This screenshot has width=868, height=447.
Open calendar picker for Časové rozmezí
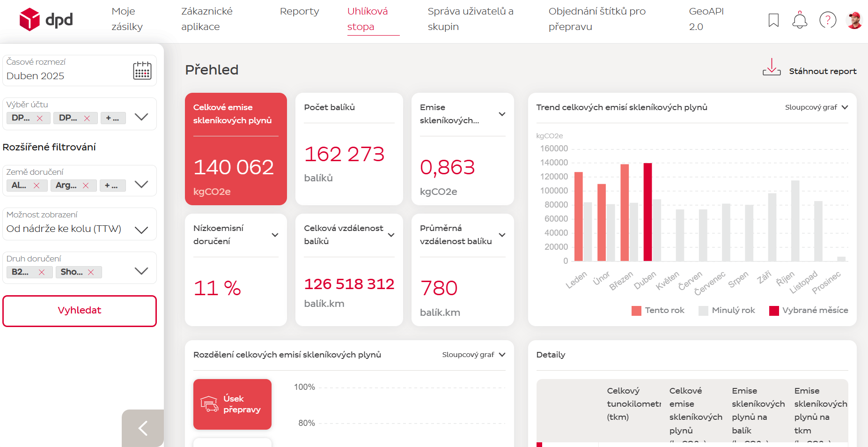click(142, 71)
